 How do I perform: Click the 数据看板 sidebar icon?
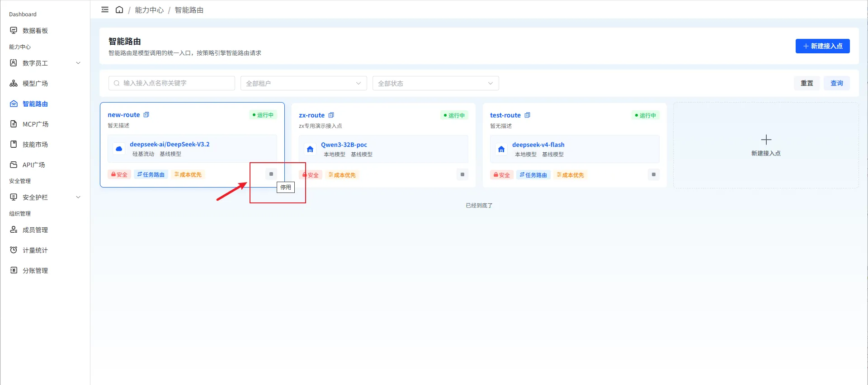[x=14, y=30]
